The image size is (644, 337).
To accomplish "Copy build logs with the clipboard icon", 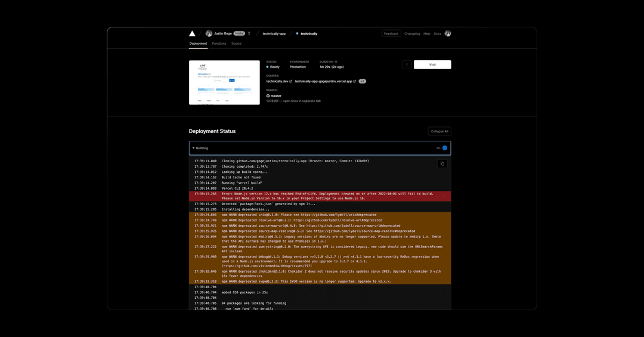I will (x=442, y=163).
